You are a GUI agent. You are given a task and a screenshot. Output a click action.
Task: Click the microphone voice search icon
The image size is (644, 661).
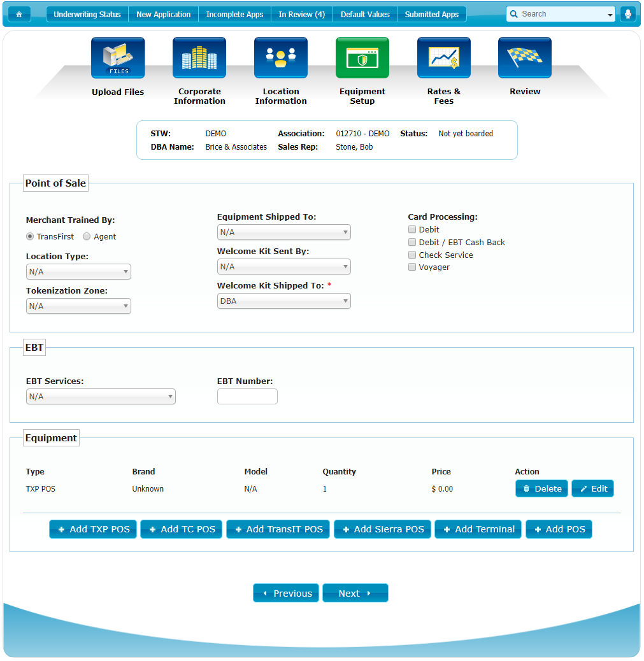point(627,14)
